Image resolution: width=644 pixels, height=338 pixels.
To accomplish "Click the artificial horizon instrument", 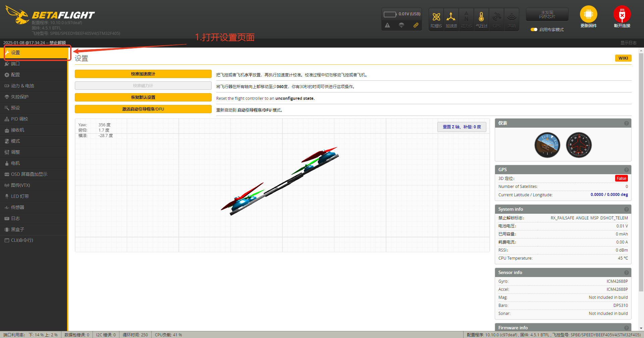I will (547, 145).
